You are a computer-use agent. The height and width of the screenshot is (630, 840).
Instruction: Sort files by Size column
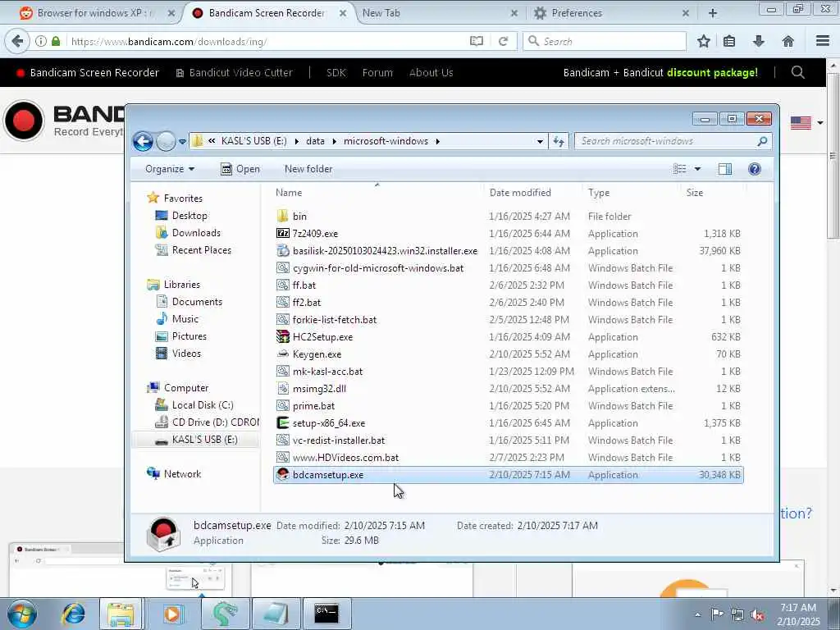[x=713, y=192]
